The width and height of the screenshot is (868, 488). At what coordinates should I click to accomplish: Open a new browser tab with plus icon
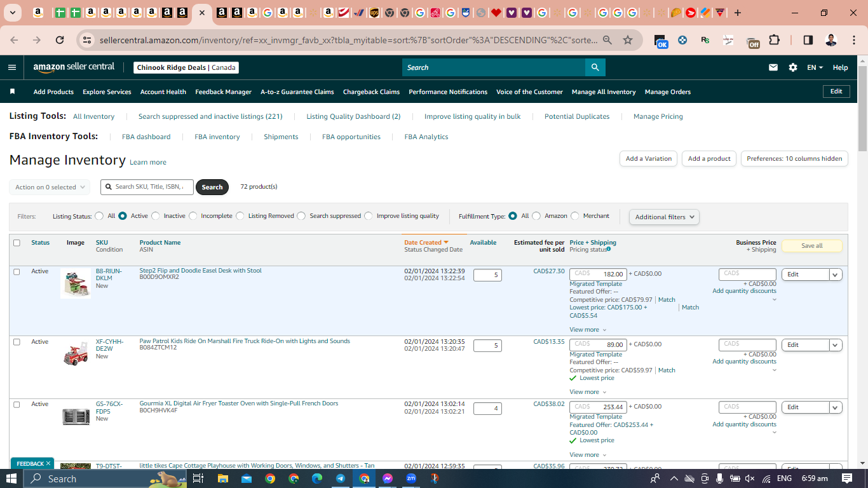pyautogui.click(x=737, y=13)
